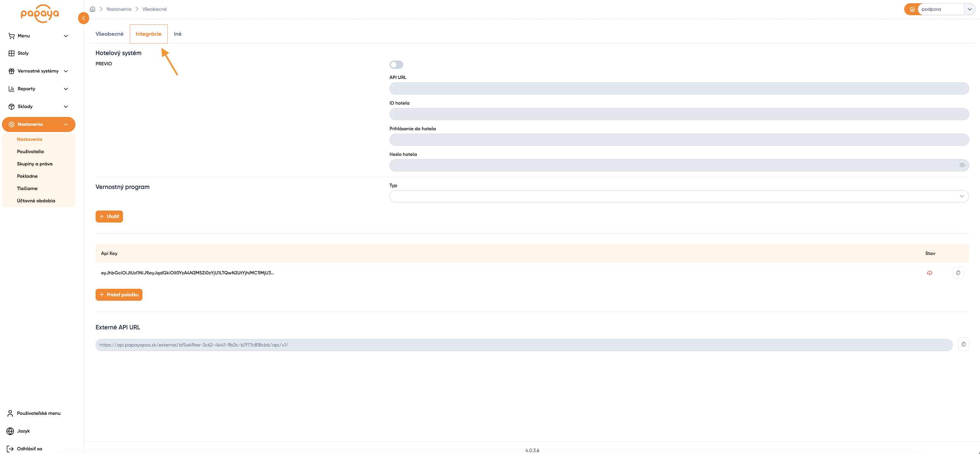The width and height of the screenshot is (980, 454).
Task: Click the Uložiť save button
Action: pyautogui.click(x=109, y=216)
